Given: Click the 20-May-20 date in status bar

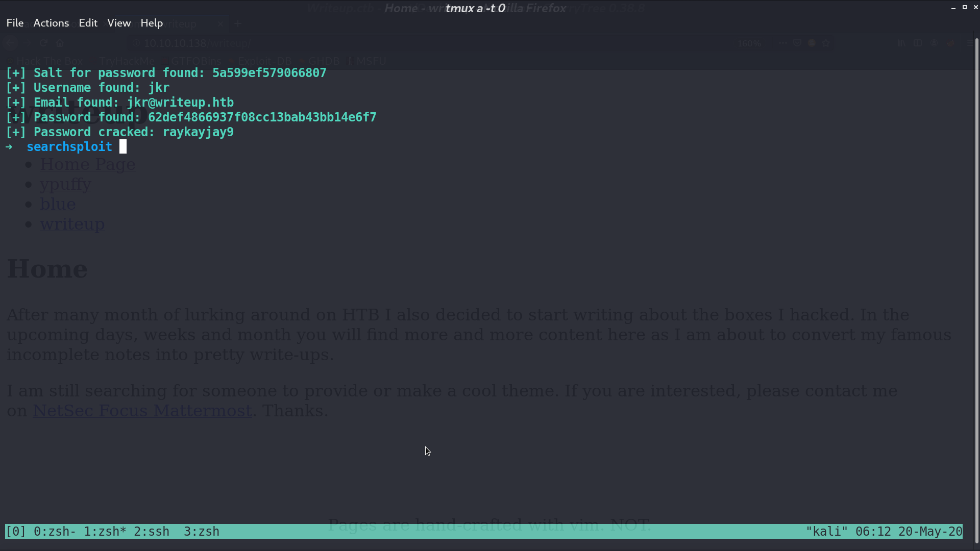Looking at the screenshot, I should coord(930,532).
